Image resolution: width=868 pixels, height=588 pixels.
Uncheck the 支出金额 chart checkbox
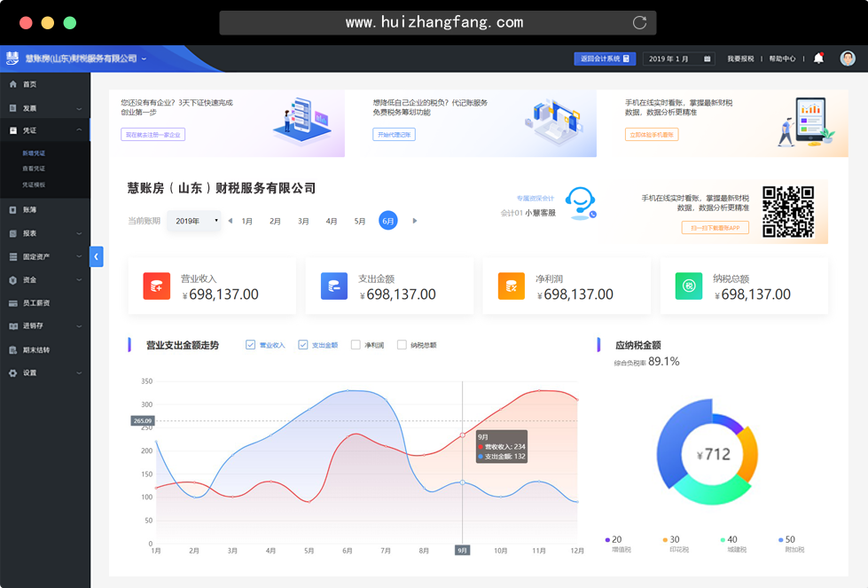click(x=303, y=344)
